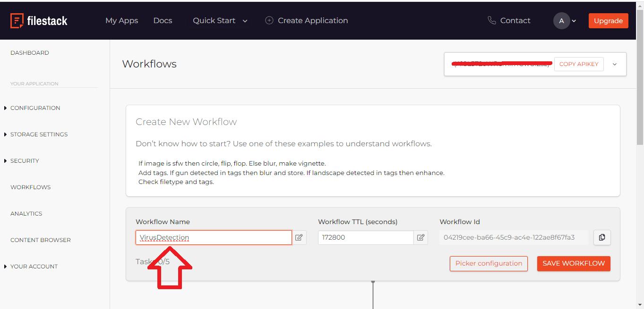Edit Workflow Name using the pencil icon

click(299, 237)
